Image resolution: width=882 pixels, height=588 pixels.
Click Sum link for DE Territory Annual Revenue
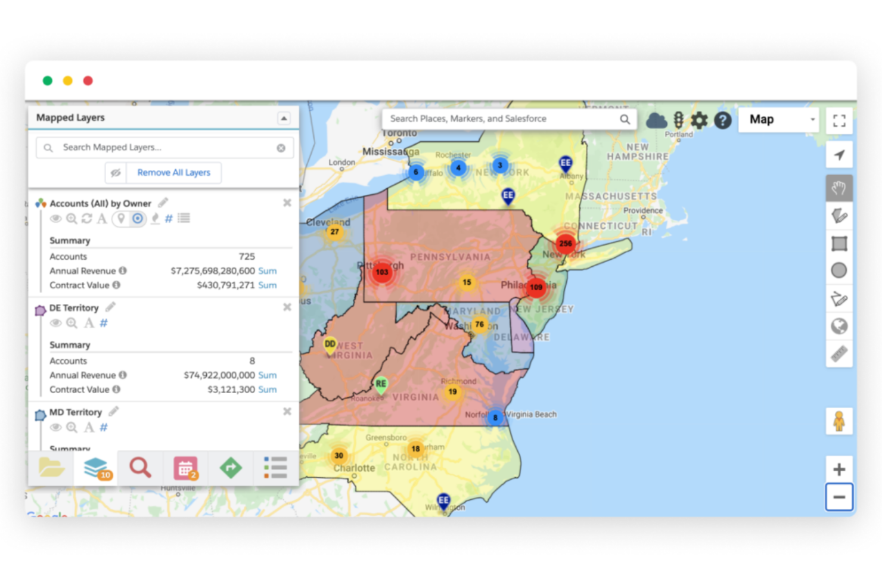pyautogui.click(x=268, y=375)
